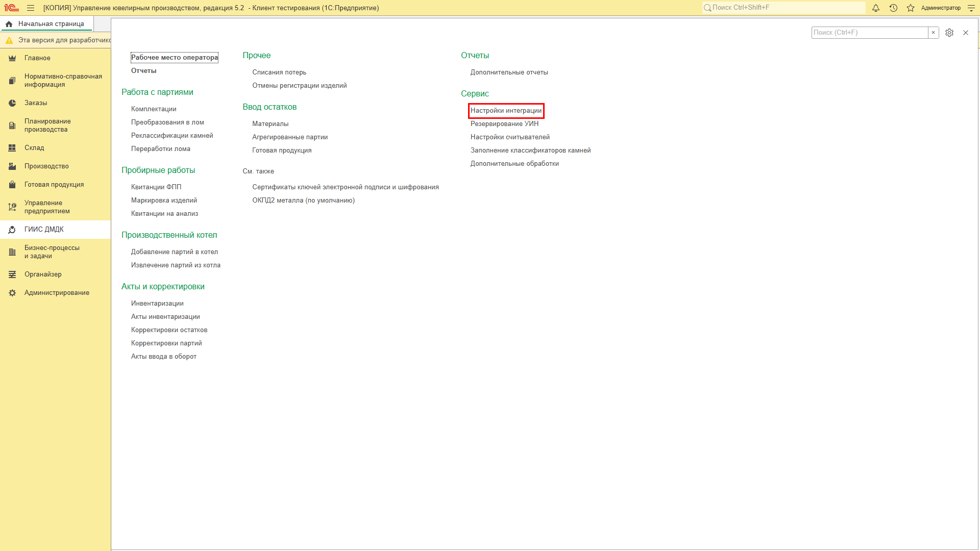Open Акты инвентаризации
The width and height of the screenshot is (980, 551).
click(x=165, y=317)
